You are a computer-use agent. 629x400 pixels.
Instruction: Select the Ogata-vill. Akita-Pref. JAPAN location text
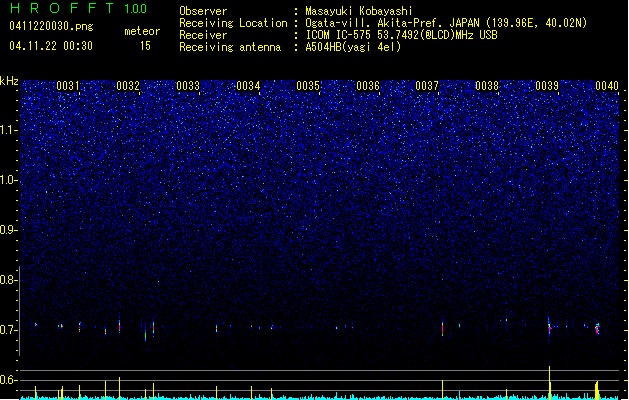[446, 23]
